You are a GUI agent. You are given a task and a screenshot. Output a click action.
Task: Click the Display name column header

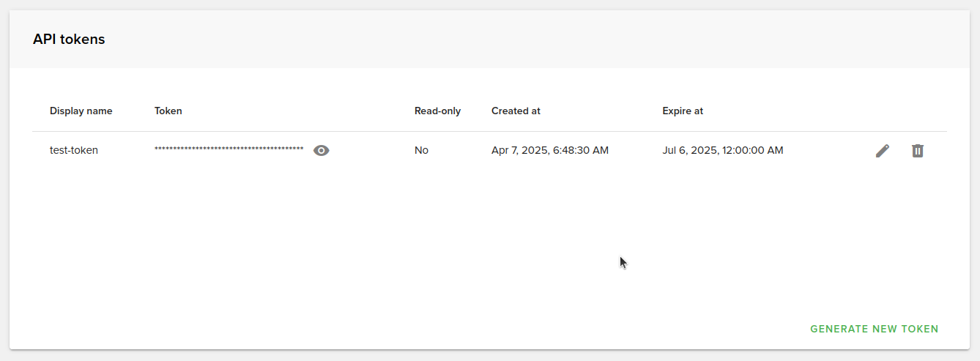81,111
